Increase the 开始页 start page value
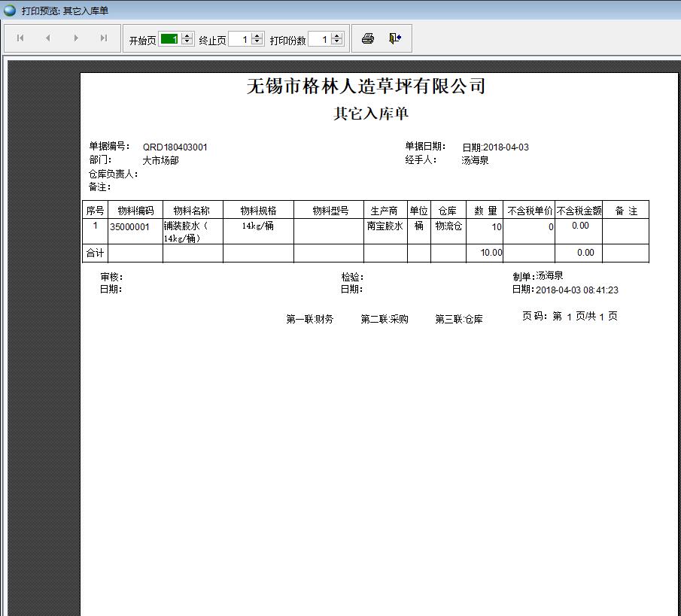681x616 pixels. 187,35
